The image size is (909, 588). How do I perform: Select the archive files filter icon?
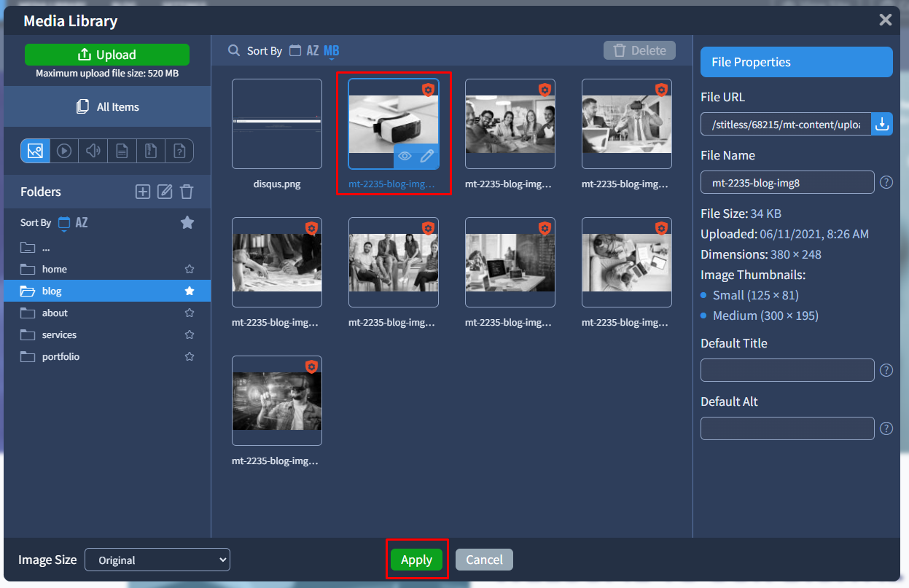point(150,151)
